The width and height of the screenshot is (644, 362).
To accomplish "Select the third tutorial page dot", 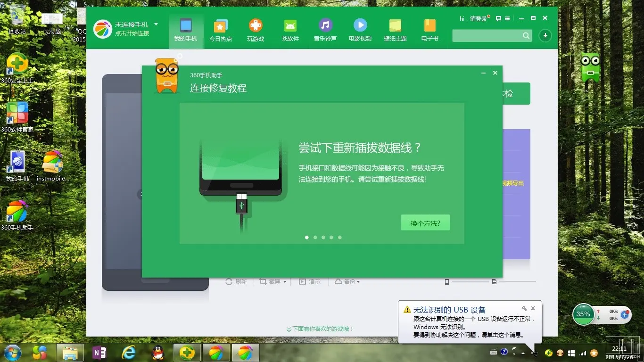I will click(323, 238).
